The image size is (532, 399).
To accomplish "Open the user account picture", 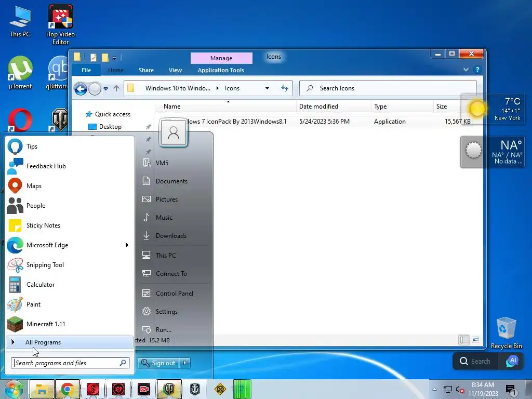I will click(174, 132).
